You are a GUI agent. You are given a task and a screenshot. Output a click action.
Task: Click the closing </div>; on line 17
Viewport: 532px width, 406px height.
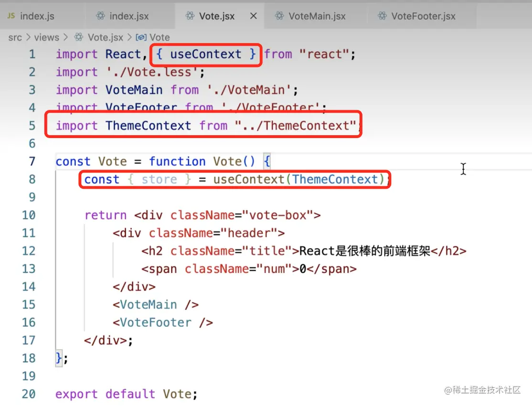108,341
